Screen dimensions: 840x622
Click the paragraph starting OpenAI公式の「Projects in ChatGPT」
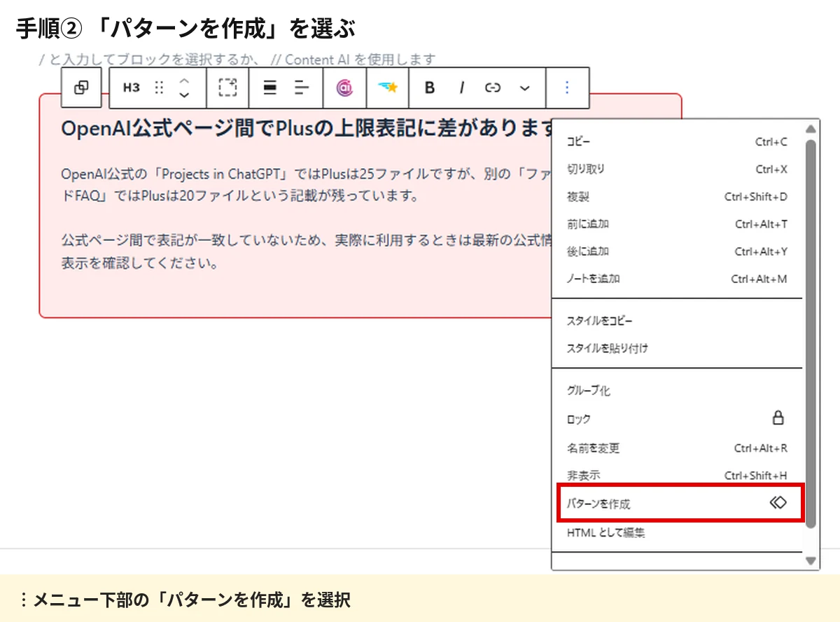coord(307,184)
